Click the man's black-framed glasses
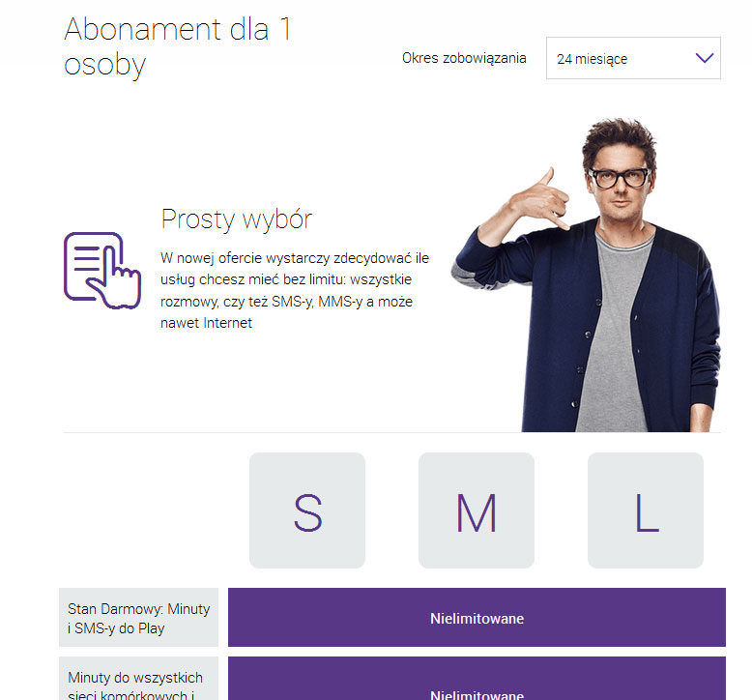The image size is (752, 700). point(620,178)
